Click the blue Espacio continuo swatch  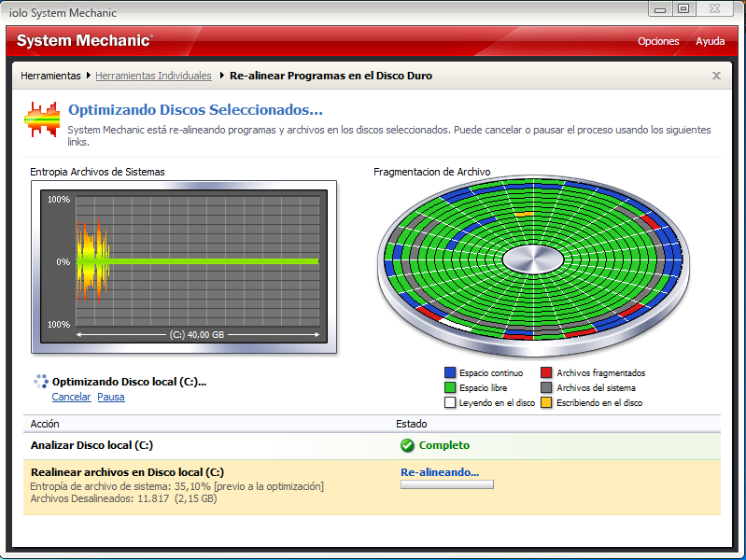[x=450, y=372]
